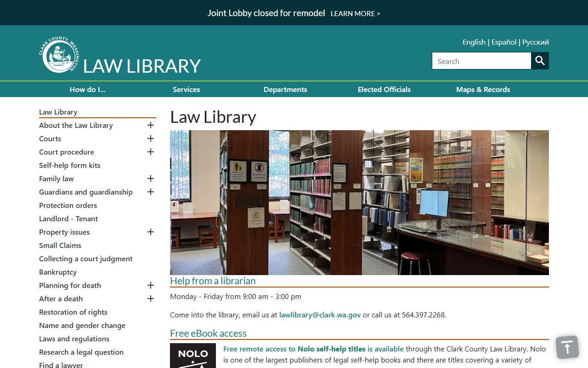Open the Courts sidebar link
588x368 pixels.
[50, 138]
